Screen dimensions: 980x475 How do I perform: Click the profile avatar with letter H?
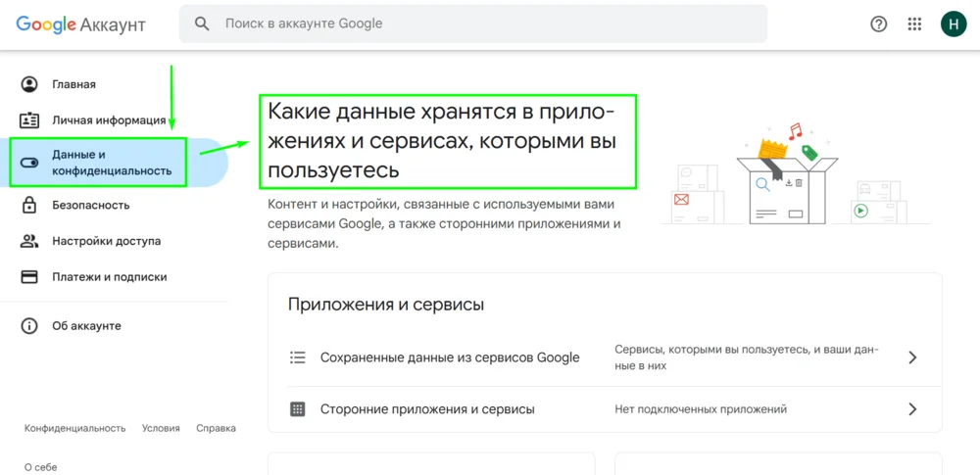(953, 24)
